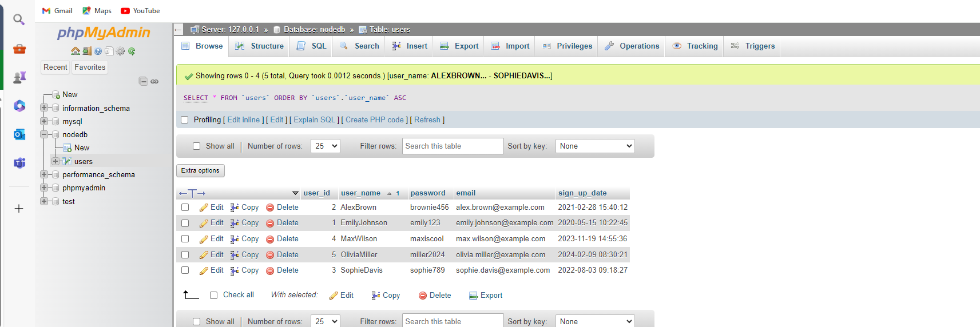Open phpMyAdmin documentation help icon
This screenshot has width=980, height=327.
98,51
